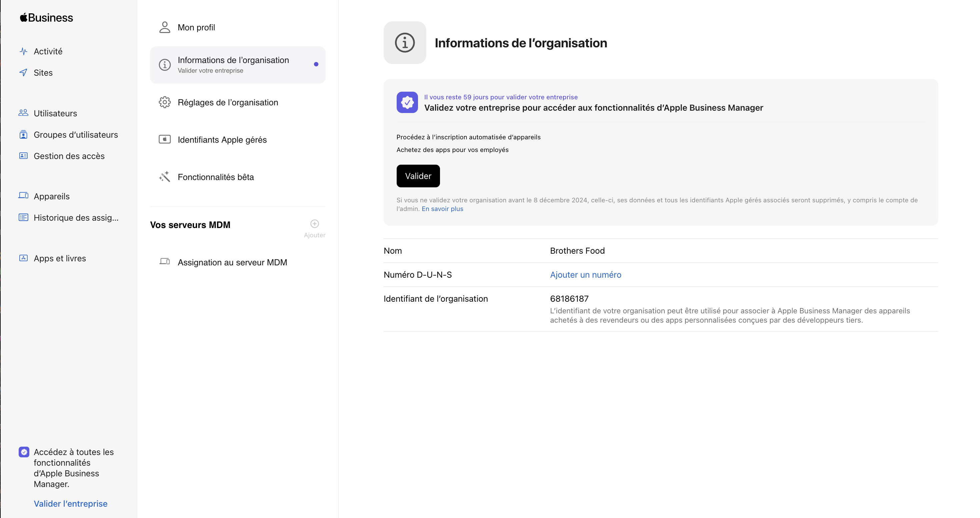
Task: Click the Apple Business logo
Action: click(46, 17)
